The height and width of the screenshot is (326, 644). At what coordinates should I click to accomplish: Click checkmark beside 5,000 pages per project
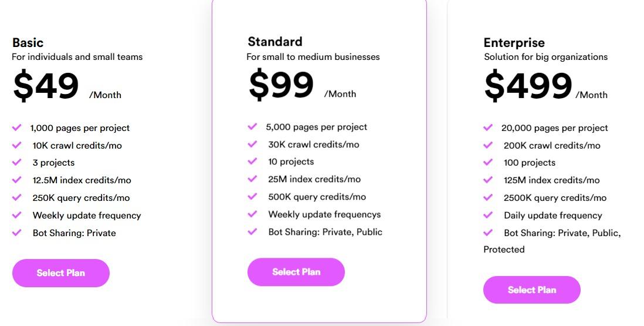[252, 126]
